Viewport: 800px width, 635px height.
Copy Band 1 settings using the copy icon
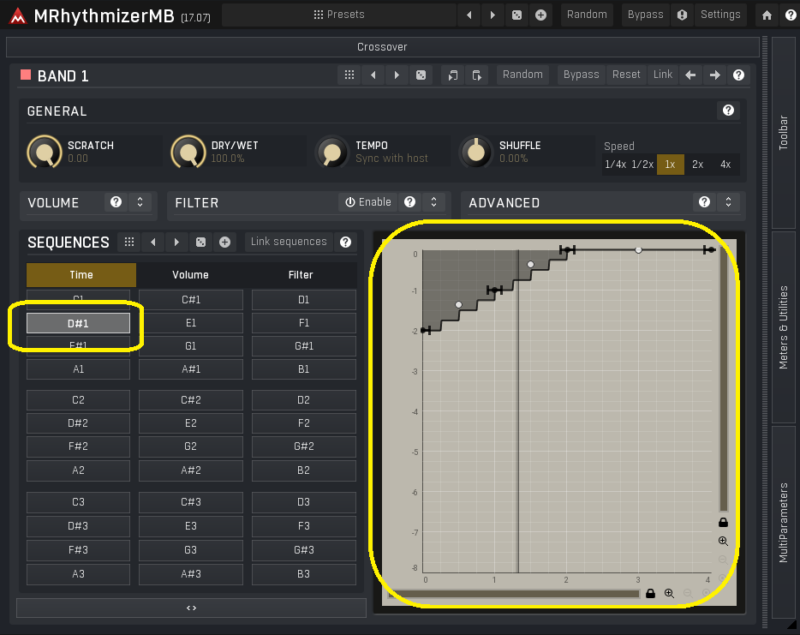point(453,75)
